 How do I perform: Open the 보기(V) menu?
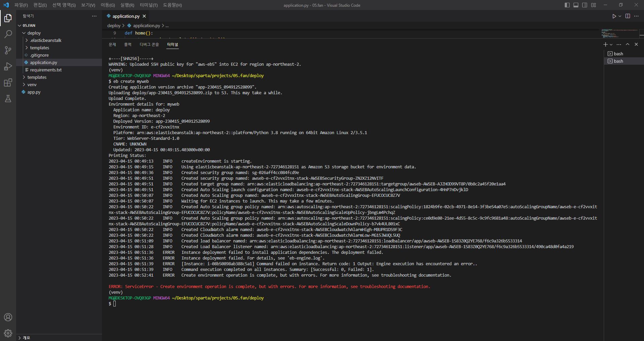click(x=88, y=5)
